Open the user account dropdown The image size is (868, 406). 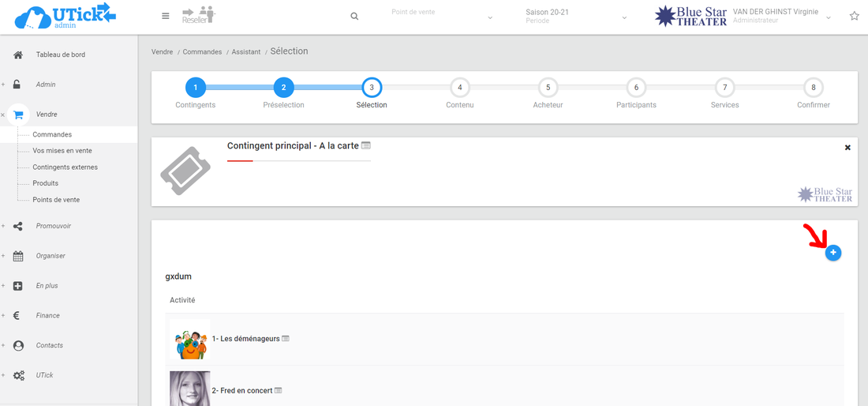(828, 17)
